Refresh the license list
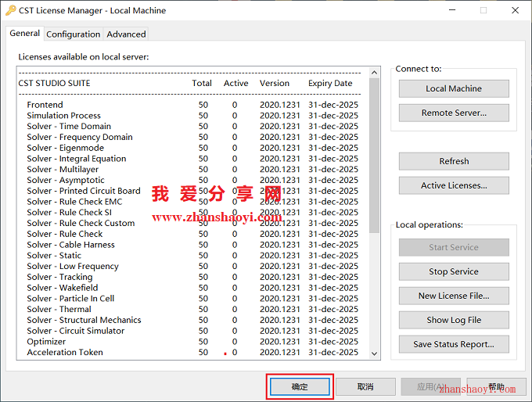Screen dimensions: 532x402 tap(454, 161)
